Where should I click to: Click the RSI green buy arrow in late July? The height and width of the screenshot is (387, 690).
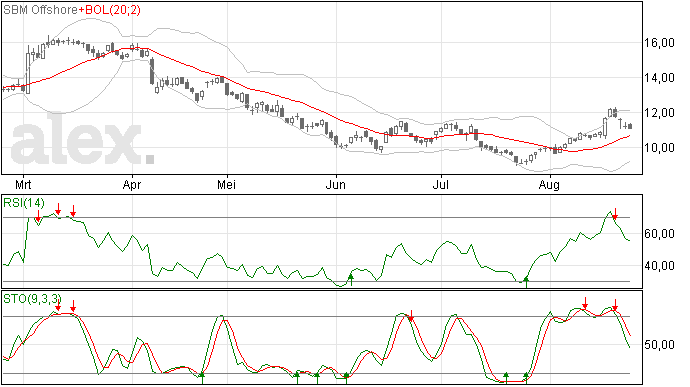526,282
